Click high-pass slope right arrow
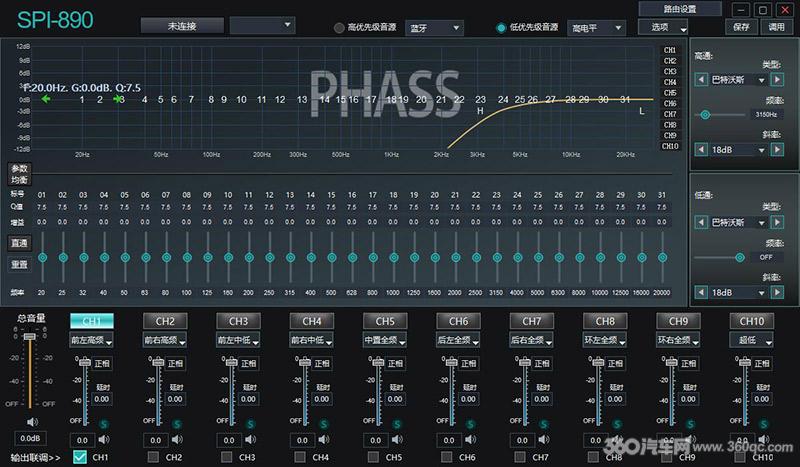The width and height of the screenshot is (800, 467). tap(777, 150)
